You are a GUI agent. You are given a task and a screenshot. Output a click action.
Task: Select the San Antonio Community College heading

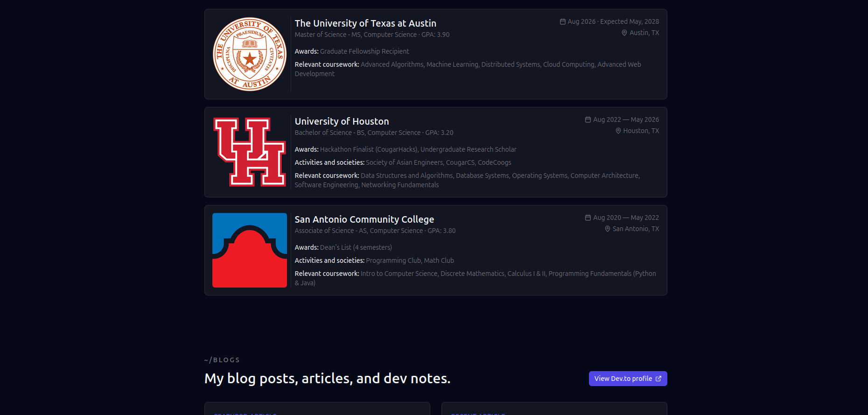pos(364,219)
